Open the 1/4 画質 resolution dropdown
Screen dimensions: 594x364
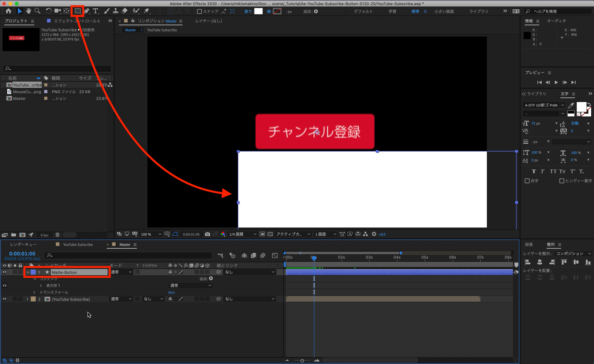click(242, 234)
